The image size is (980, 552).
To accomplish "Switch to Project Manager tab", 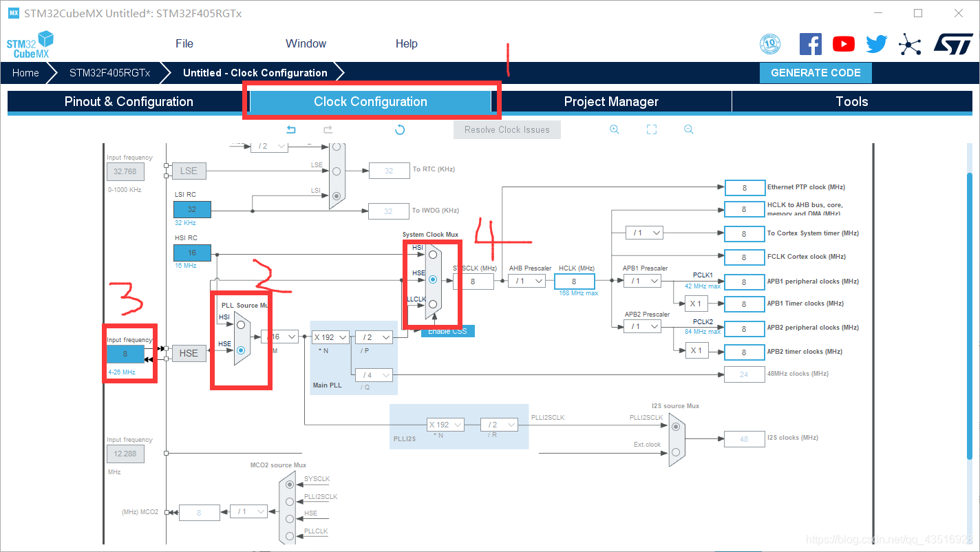I will 611,101.
